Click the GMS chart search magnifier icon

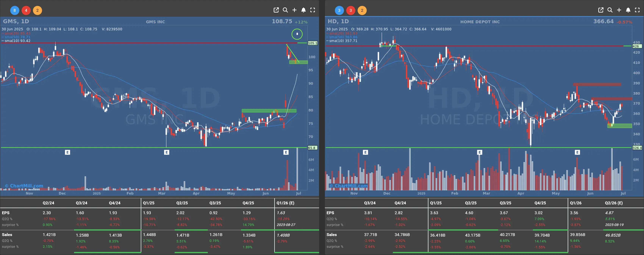[x=285, y=10]
